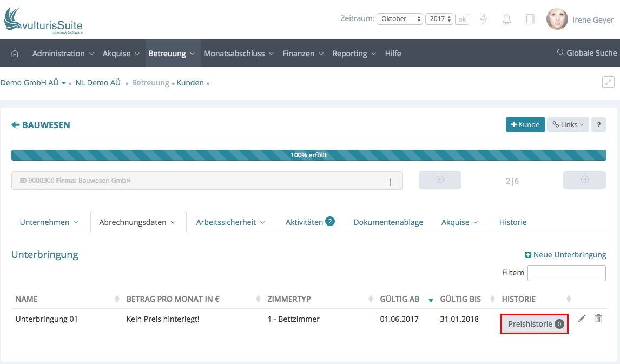Open the Zeitraum month dropdown showing Oktober
The image size is (620, 364).
(400, 19)
